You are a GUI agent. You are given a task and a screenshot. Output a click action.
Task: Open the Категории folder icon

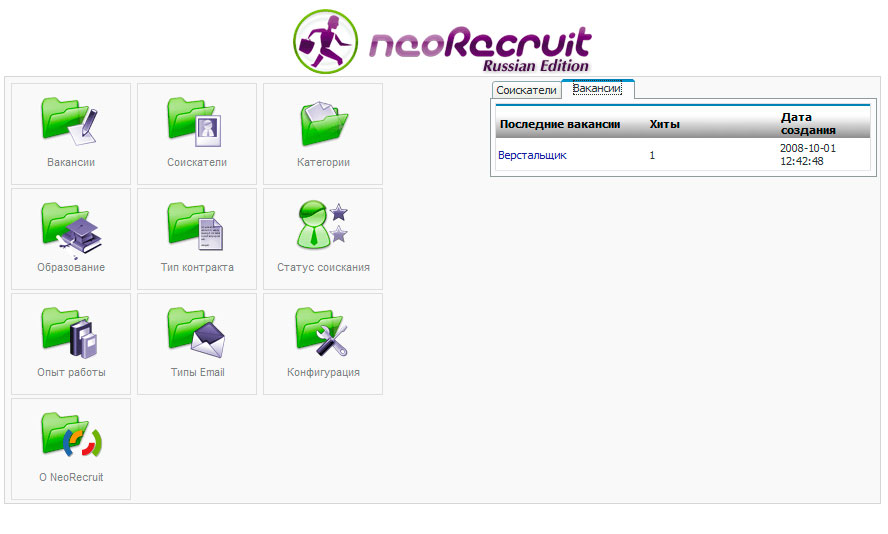(x=323, y=122)
